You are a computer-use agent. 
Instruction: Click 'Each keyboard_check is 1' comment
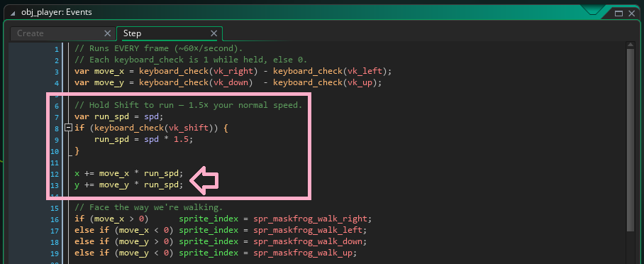[x=191, y=60]
